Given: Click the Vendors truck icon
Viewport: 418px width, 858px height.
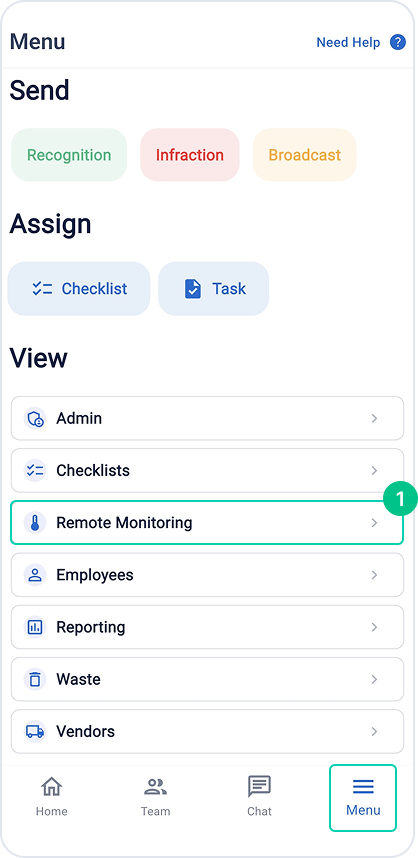Looking at the screenshot, I should click(x=35, y=732).
